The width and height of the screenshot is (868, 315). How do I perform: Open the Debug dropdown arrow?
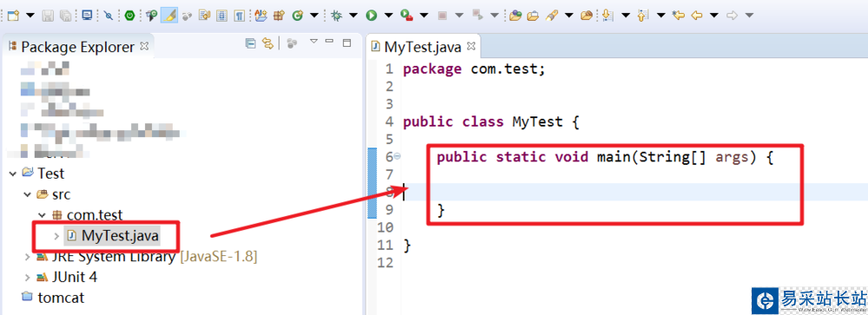coord(353,15)
